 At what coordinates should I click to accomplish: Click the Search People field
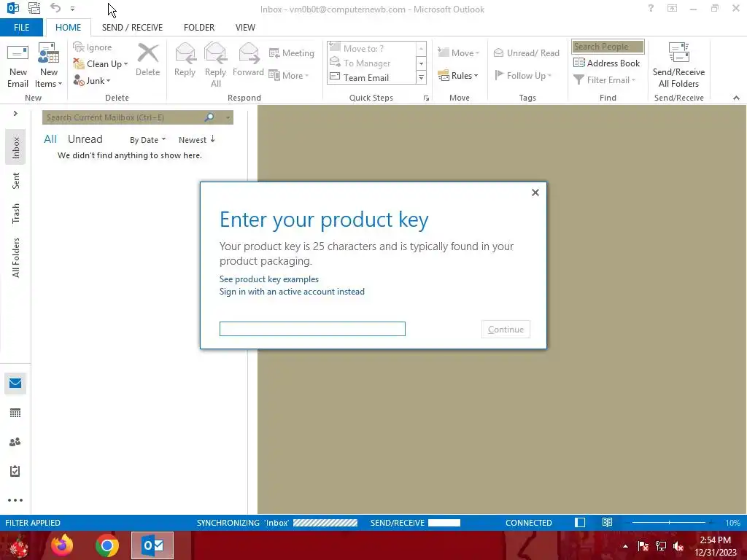tap(608, 46)
